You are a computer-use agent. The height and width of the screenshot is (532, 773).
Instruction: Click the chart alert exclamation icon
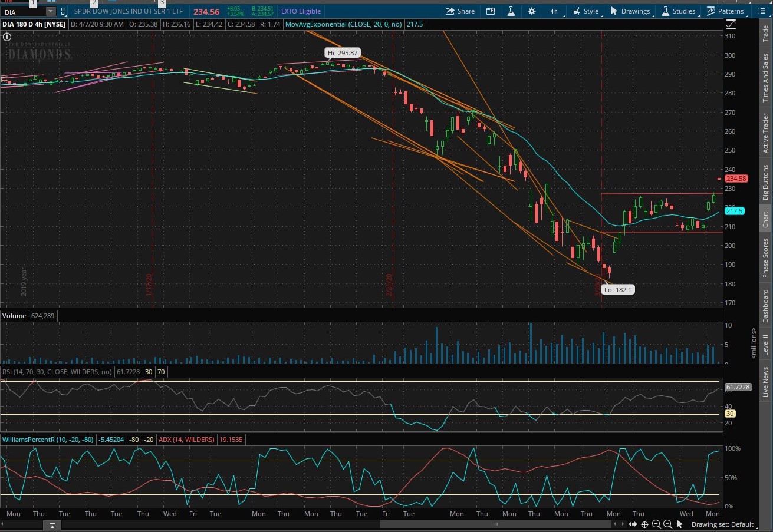pyautogui.click(x=7, y=37)
